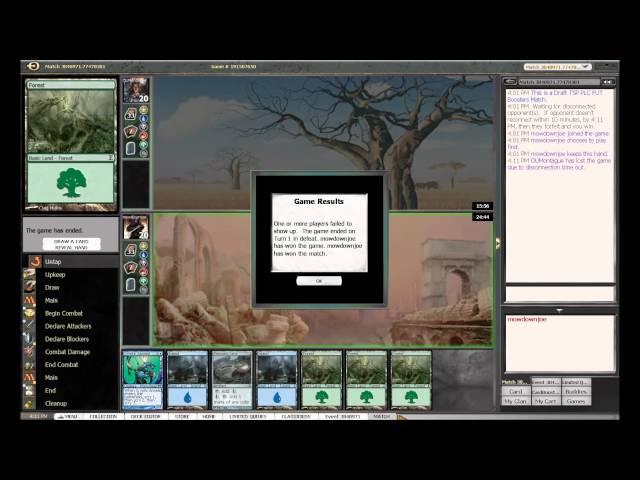This screenshot has height=480, width=640.
Task: Open the My Clan panel button
Action: pyautogui.click(x=515, y=401)
